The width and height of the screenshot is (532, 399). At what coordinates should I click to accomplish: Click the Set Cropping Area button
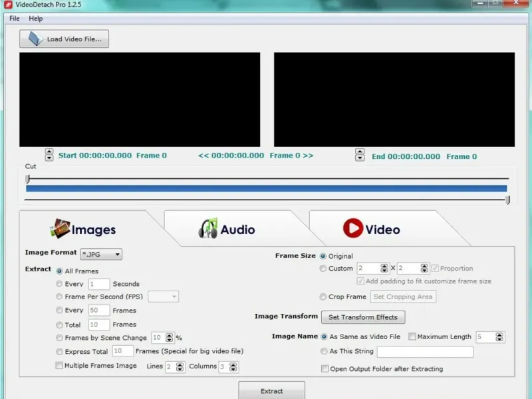pyautogui.click(x=403, y=297)
